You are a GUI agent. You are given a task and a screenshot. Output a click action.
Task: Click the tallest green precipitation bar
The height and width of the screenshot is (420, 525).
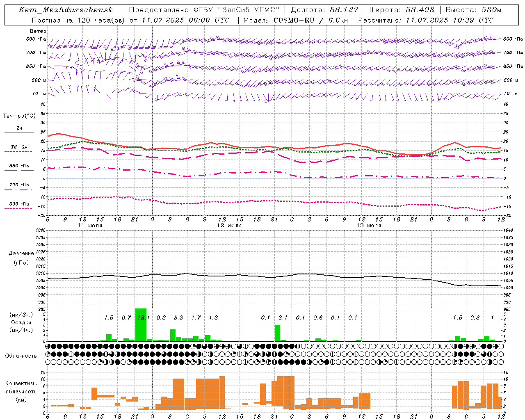pyautogui.click(x=141, y=324)
